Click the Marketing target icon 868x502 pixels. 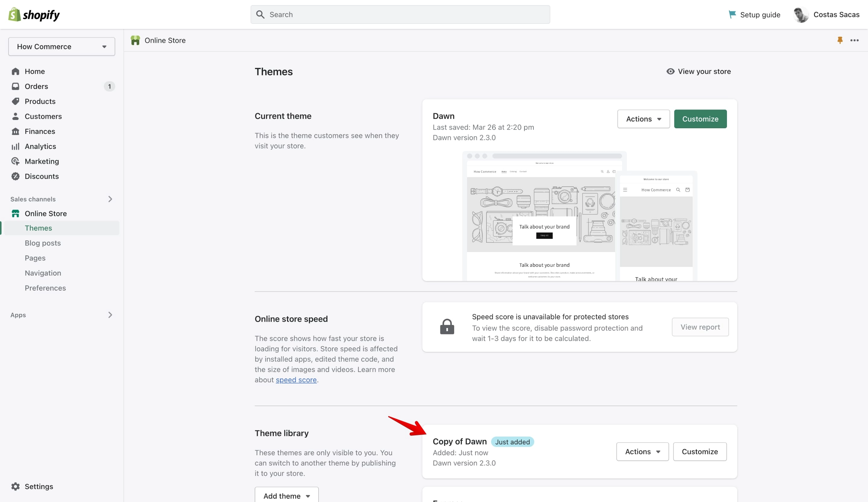click(x=15, y=161)
